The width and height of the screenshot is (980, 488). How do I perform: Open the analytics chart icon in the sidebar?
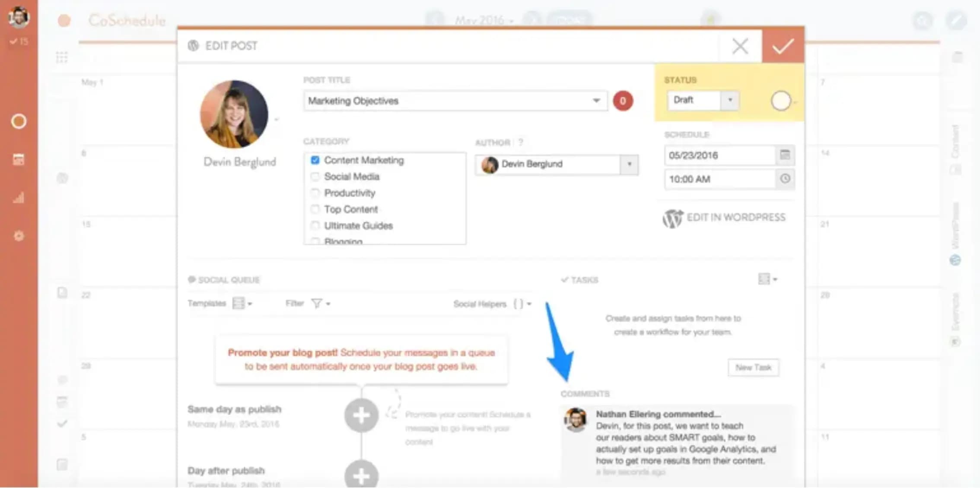(19, 198)
